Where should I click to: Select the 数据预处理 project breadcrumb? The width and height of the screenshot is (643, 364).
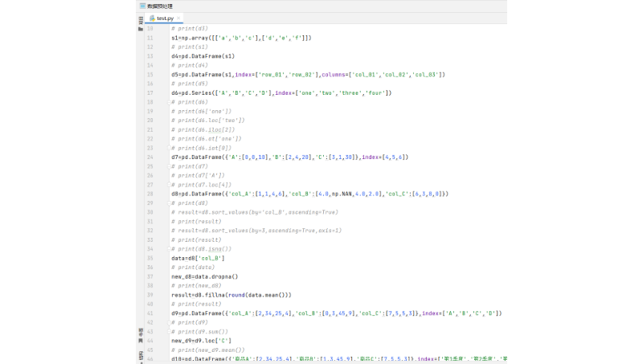(x=160, y=6)
